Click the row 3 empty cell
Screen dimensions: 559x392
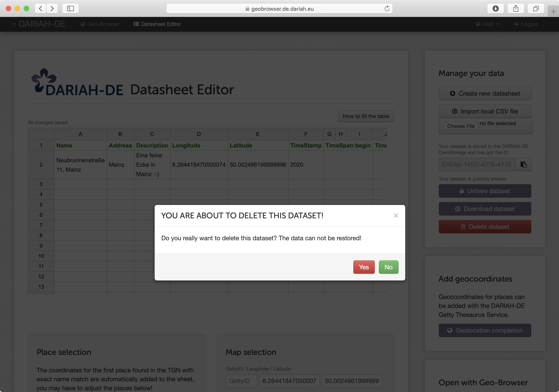tap(80, 184)
